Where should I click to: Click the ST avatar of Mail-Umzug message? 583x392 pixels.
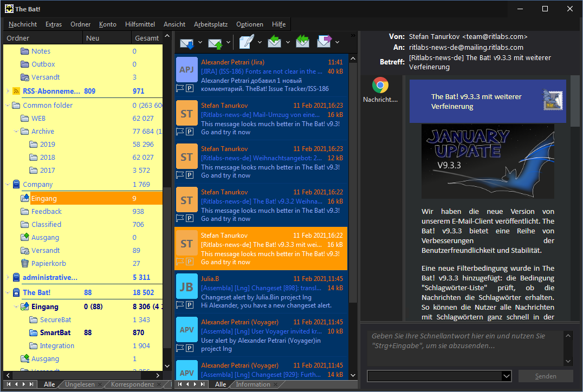click(x=186, y=113)
